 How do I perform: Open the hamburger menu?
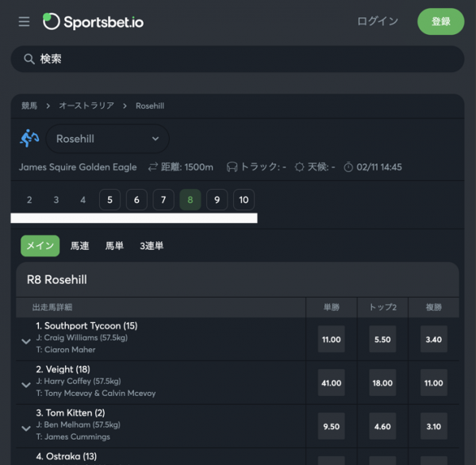tap(24, 21)
